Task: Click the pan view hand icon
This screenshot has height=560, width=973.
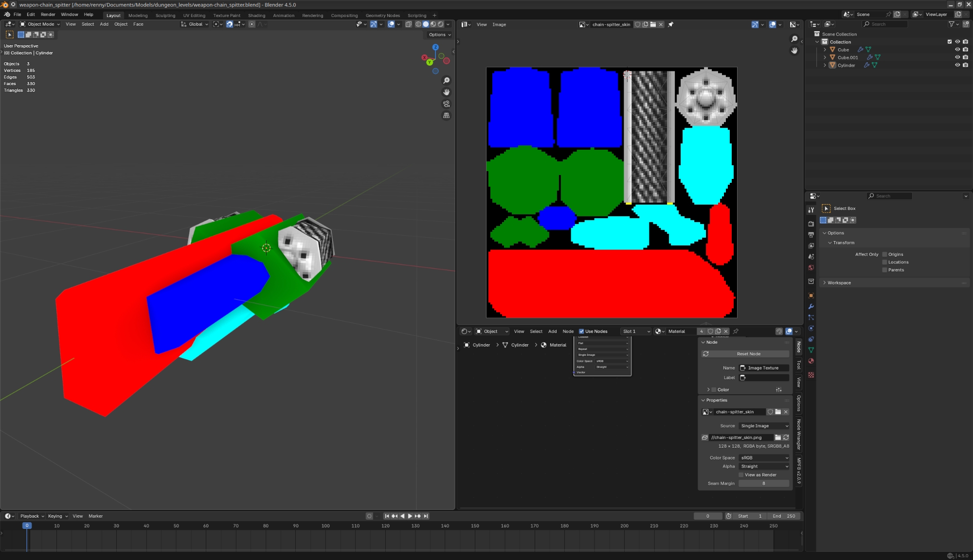Action: [446, 92]
